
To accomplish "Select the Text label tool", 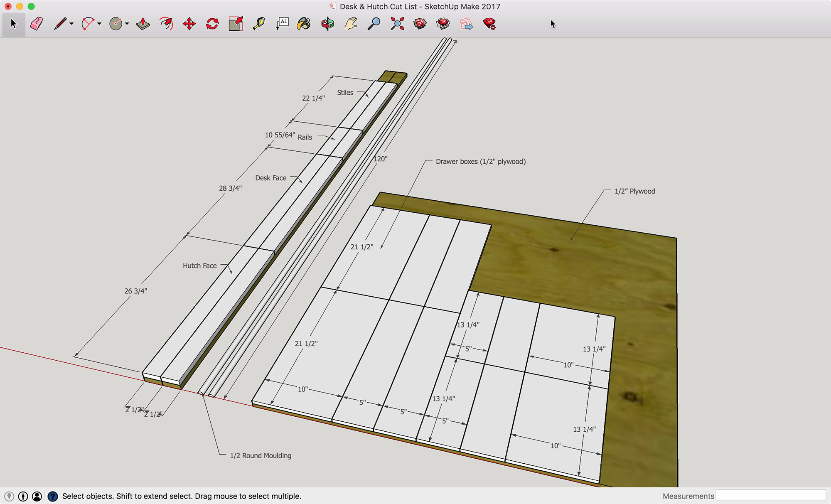I will 282,24.
